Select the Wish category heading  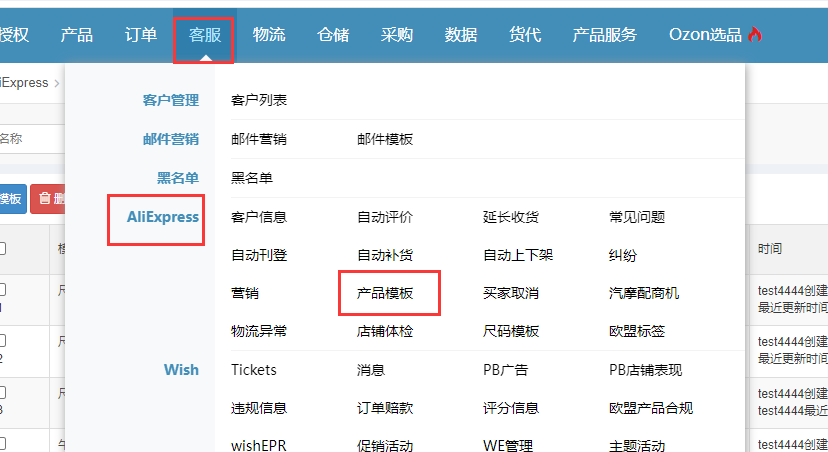181,370
